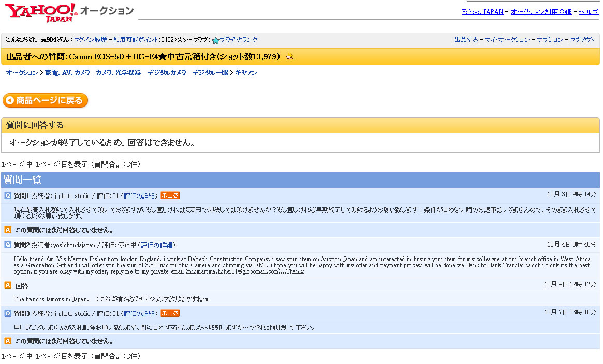Image resolution: width=603 pixels, height=364 pixels.
Task: Open 評価の詳細 for 質問3 poster
Action: coord(139,314)
